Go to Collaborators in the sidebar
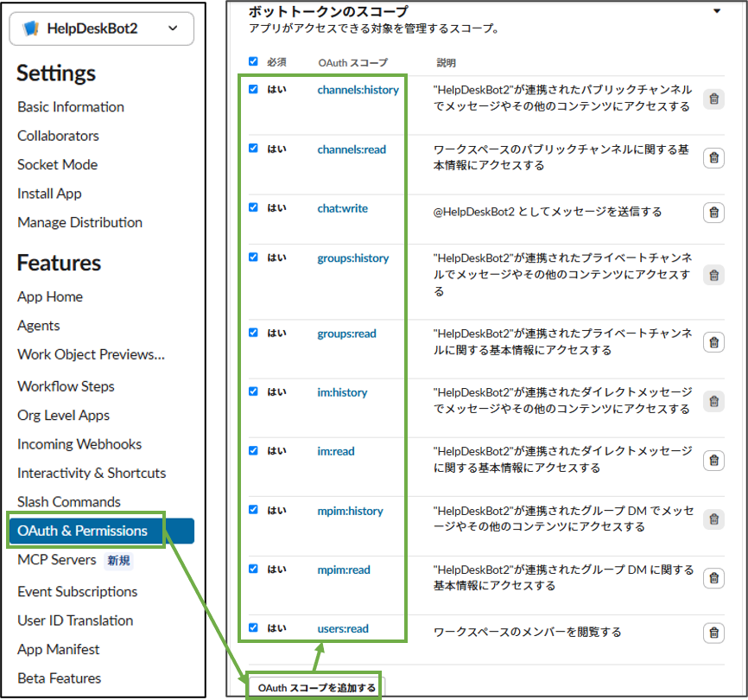This screenshot has height=700, width=748. (x=58, y=136)
